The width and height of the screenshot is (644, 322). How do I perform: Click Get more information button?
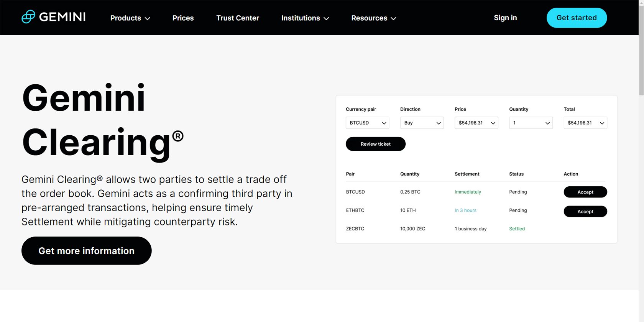(x=86, y=251)
